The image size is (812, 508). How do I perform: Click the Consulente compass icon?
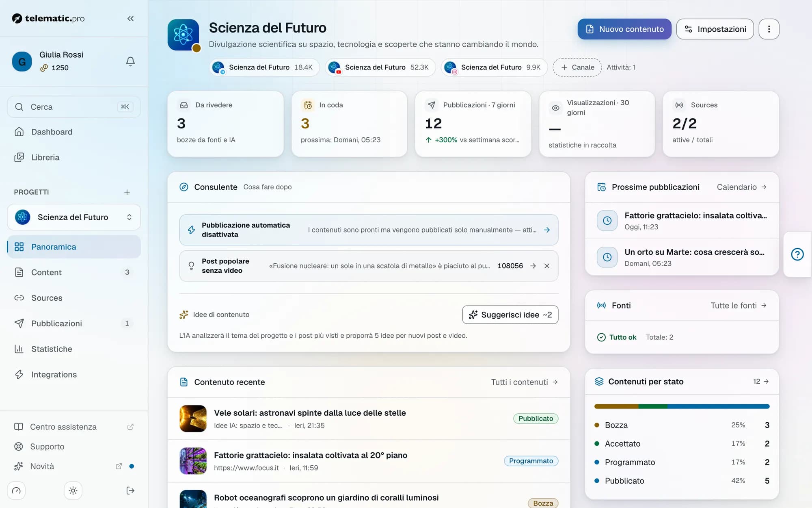(x=184, y=187)
